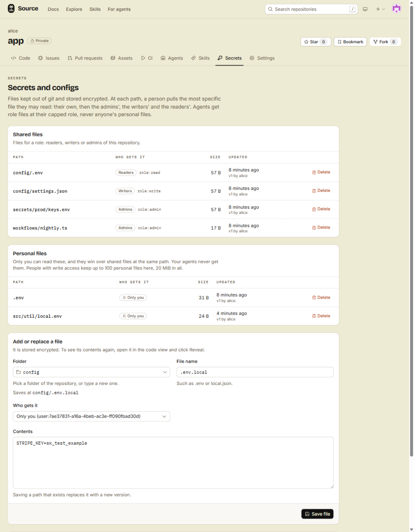Open the Code tab
Image resolution: width=414 pixels, height=532 pixels.
tap(21, 58)
